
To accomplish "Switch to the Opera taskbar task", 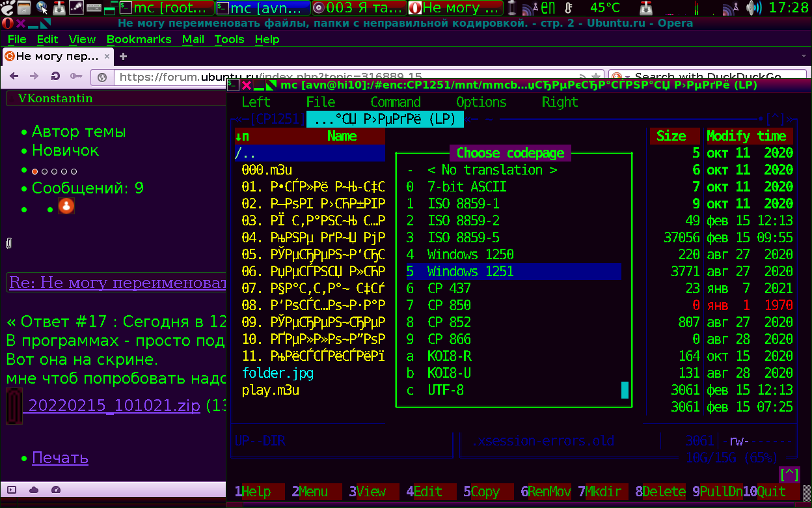I will coord(455,8).
